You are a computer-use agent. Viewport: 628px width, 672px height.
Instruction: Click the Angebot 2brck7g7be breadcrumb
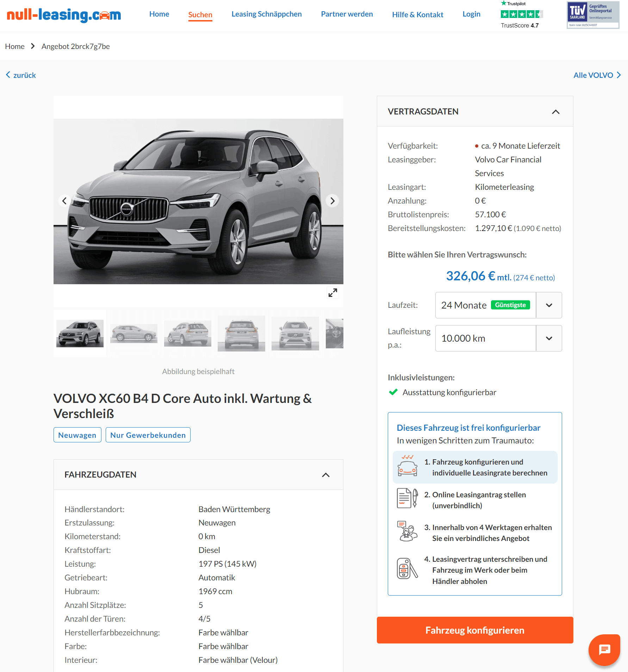(76, 46)
